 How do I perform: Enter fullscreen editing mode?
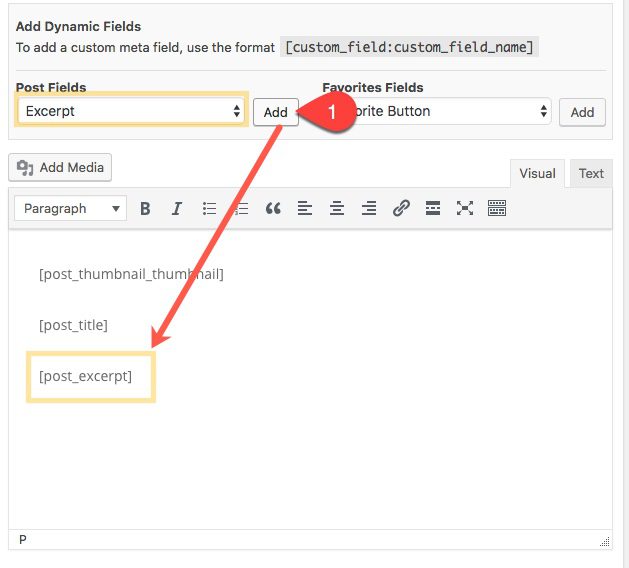pyautogui.click(x=465, y=209)
